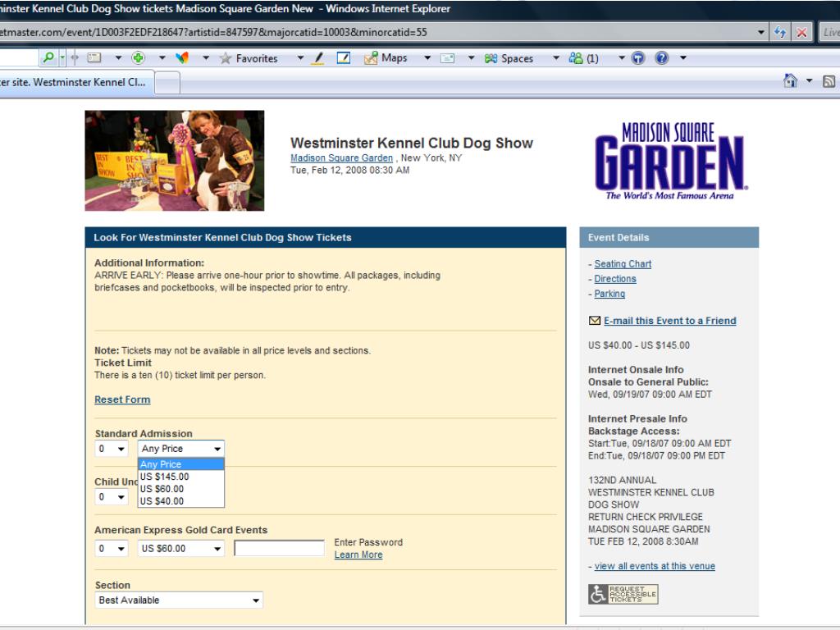This screenshot has height=630, width=840.
Task: Click the toolbar search text box
Action: pyautogui.click(x=20, y=58)
